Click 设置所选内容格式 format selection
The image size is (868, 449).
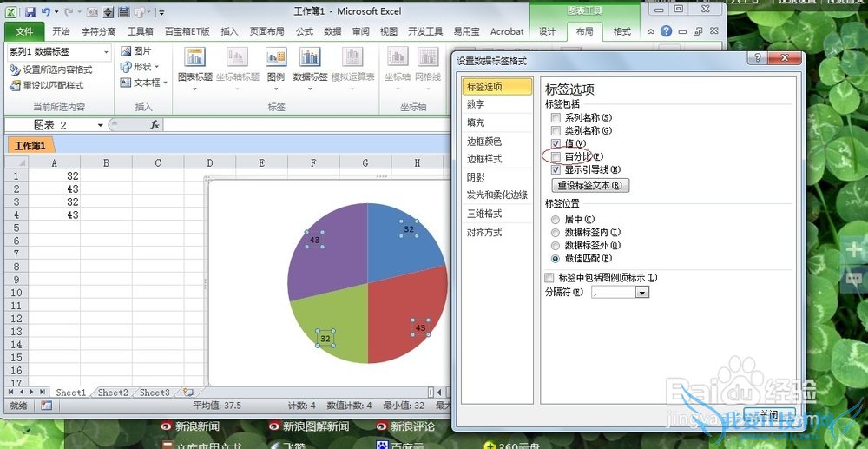(x=51, y=69)
